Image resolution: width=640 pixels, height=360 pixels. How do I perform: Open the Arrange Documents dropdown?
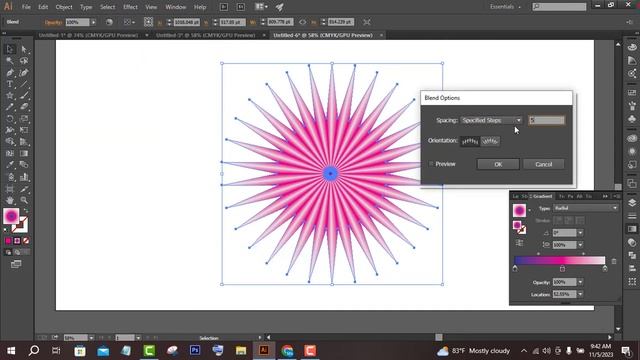click(x=261, y=7)
